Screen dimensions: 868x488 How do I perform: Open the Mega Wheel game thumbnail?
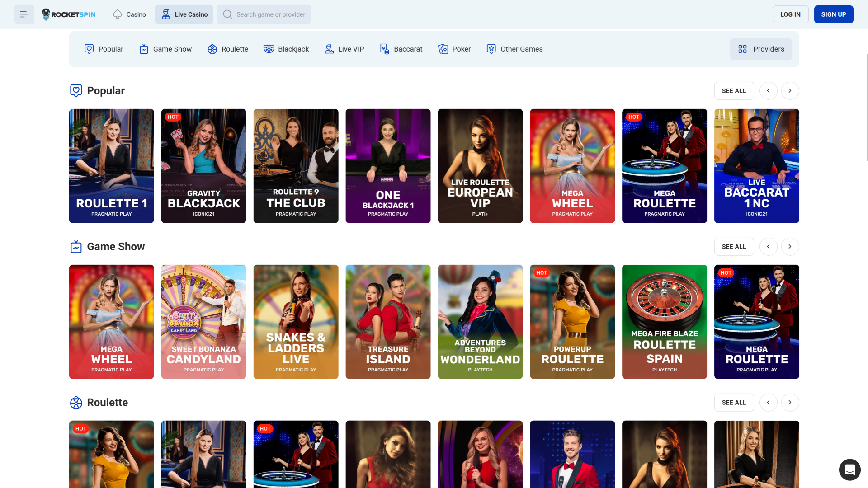click(572, 166)
